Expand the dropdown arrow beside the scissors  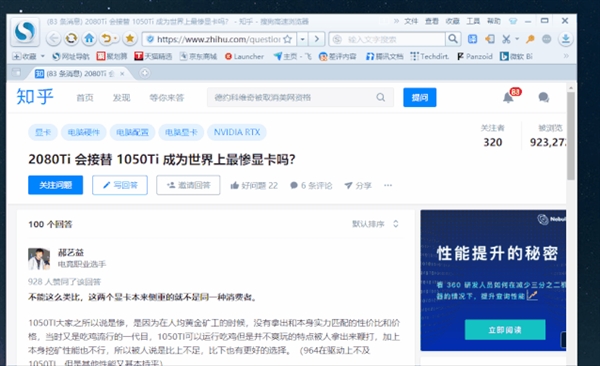pos(517,39)
